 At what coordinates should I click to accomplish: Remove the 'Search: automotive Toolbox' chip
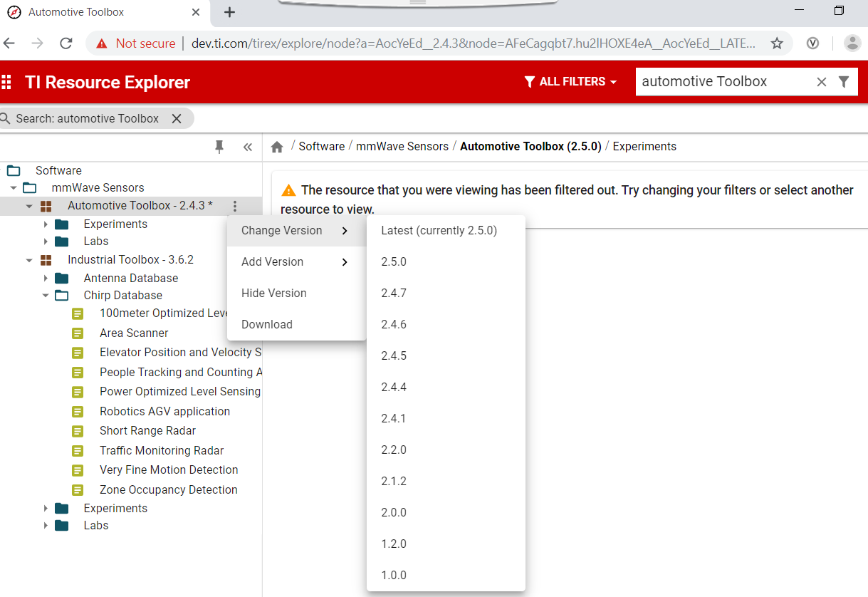pyautogui.click(x=177, y=118)
